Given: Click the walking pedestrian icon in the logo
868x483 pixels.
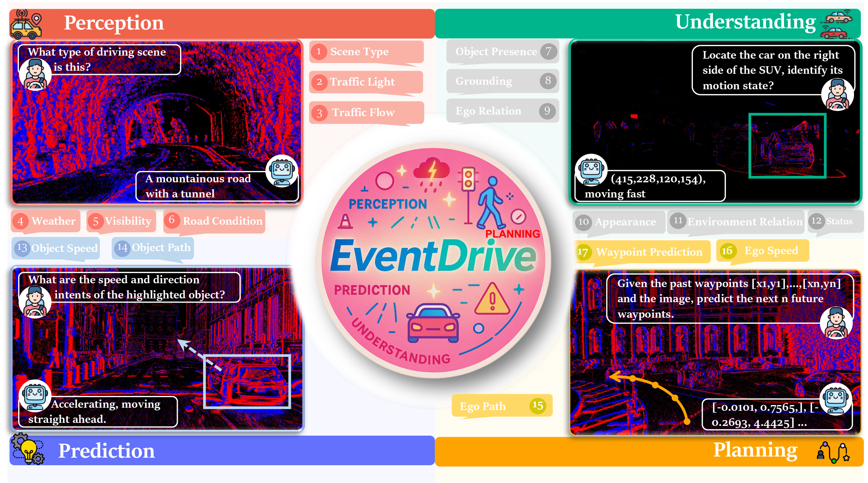Looking at the screenshot, I should [x=491, y=202].
